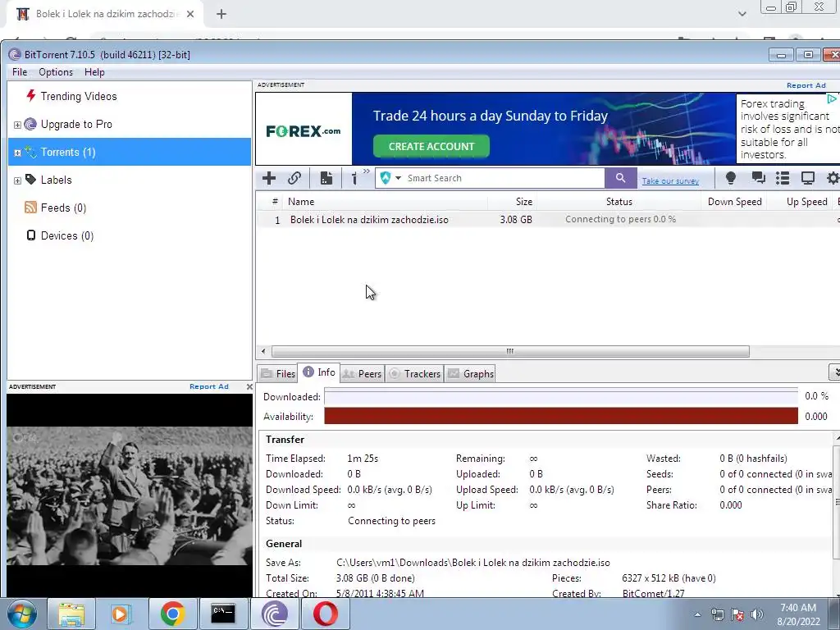Screen dimensions: 840x630
Task: Open the Take our survey link
Action: tap(670, 181)
